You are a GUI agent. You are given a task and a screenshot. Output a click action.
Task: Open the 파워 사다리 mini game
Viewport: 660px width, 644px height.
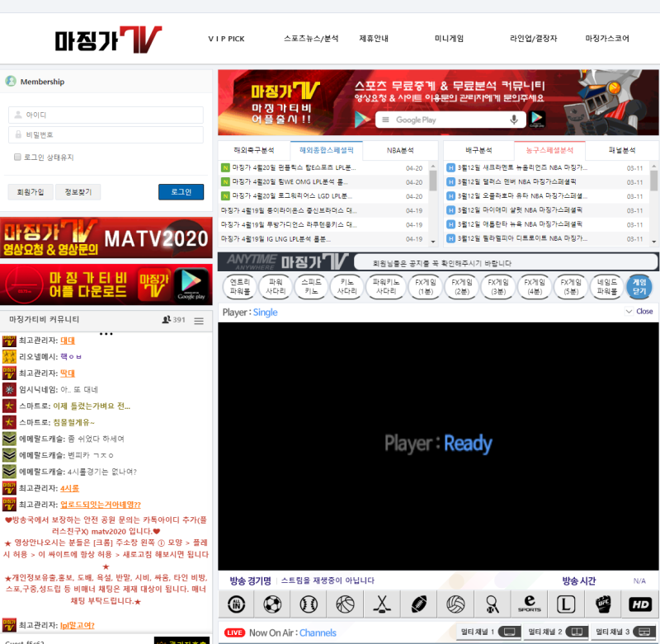(276, 286)
